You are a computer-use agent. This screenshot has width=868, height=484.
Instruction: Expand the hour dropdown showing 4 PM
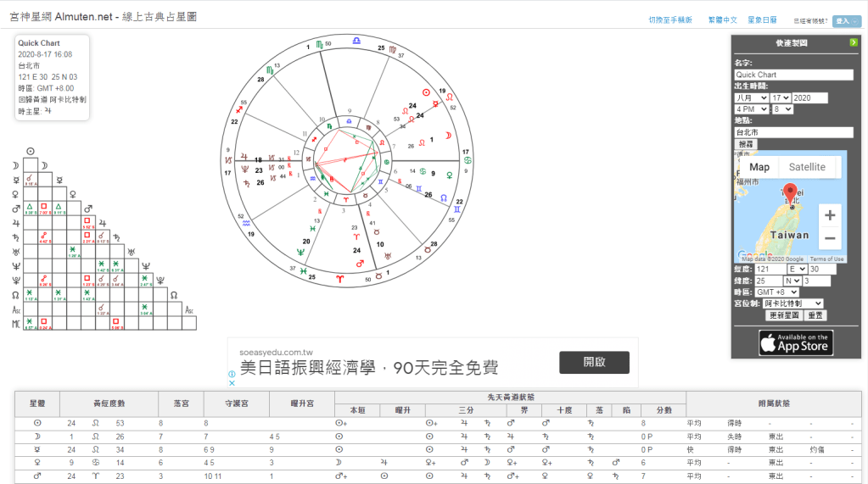coord(752,108)
